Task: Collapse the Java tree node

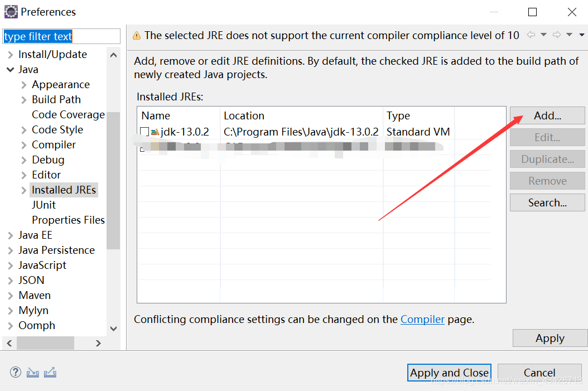Action: pyautogui.click(x=10, y=69)
